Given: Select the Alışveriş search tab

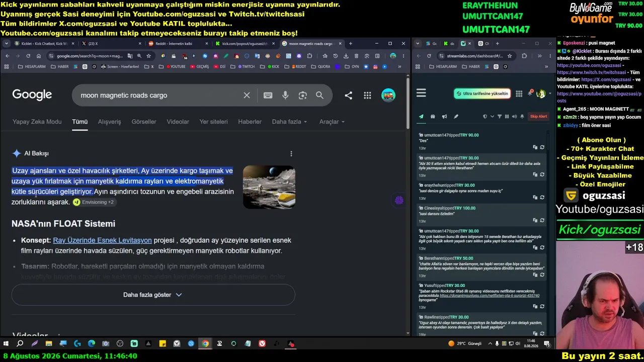Looking at the screenshot, I should pos(109,122).
